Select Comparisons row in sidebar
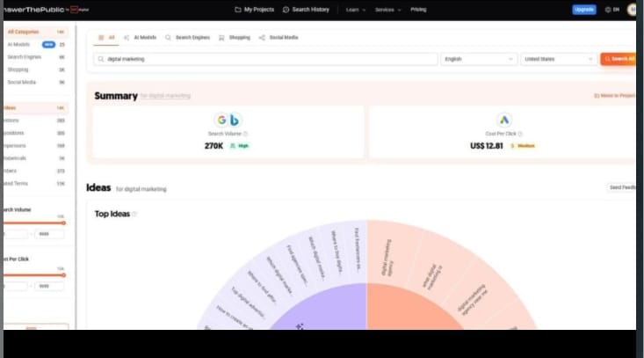The height and width of the screenshot is (358, 644). pos(36,145)
